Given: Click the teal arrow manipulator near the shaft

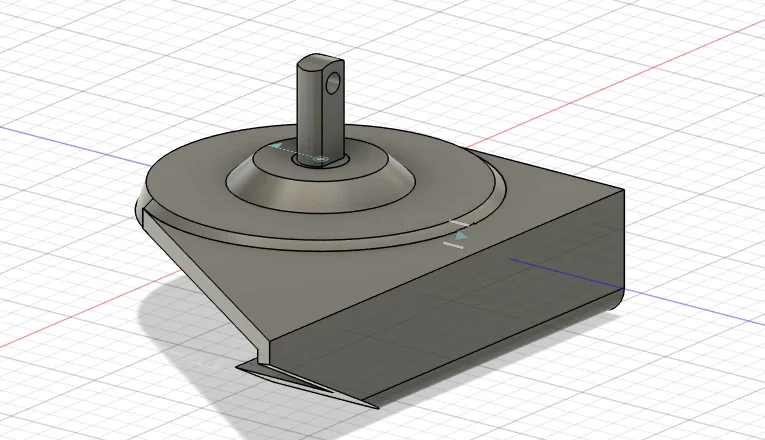Looking at the screenshot, I should (x=275, y=146).
